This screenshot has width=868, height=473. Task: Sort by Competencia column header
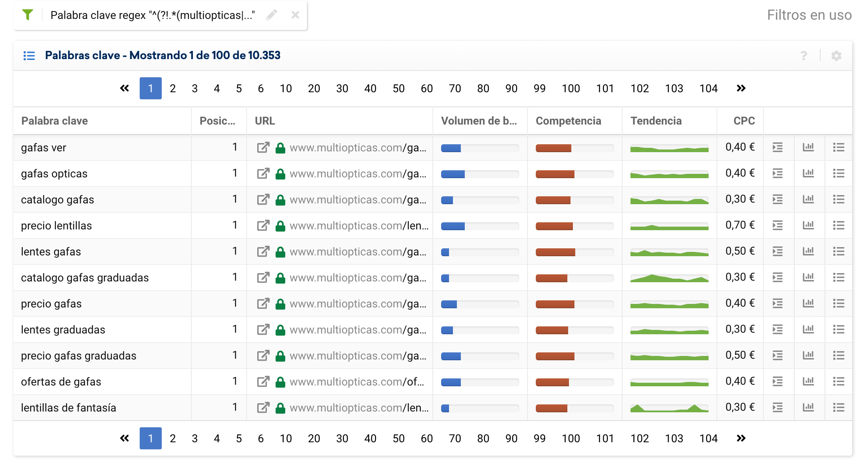[569, 121]
